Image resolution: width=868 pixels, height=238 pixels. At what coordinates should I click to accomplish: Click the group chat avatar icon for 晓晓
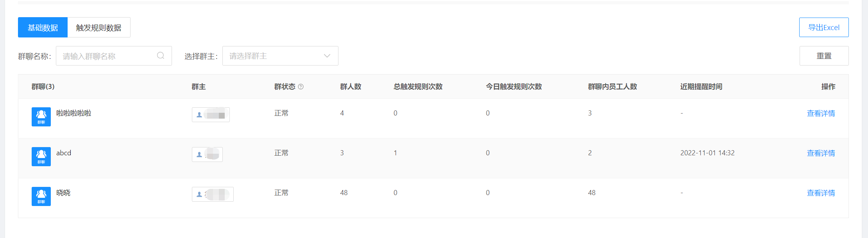pyautogui.click(x=41, y=196)
